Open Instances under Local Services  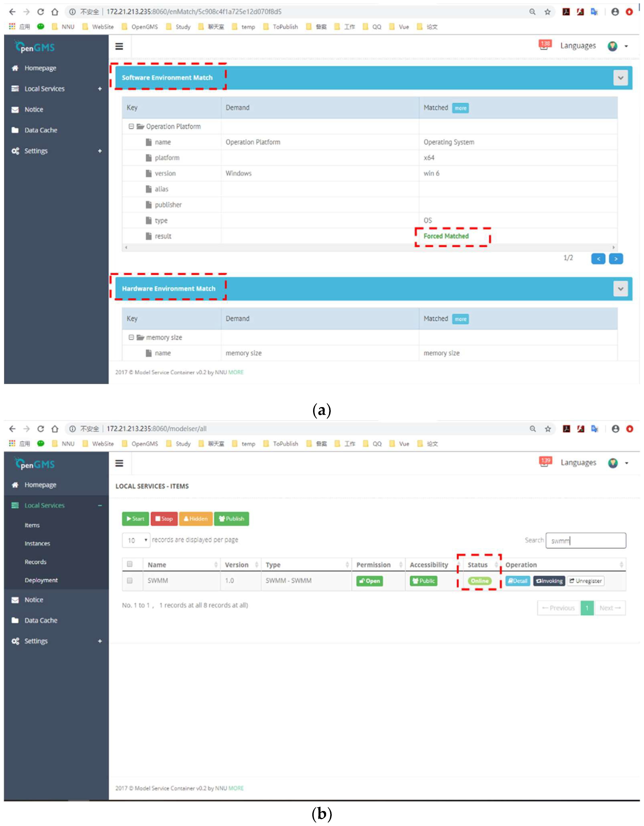[37, 544]
